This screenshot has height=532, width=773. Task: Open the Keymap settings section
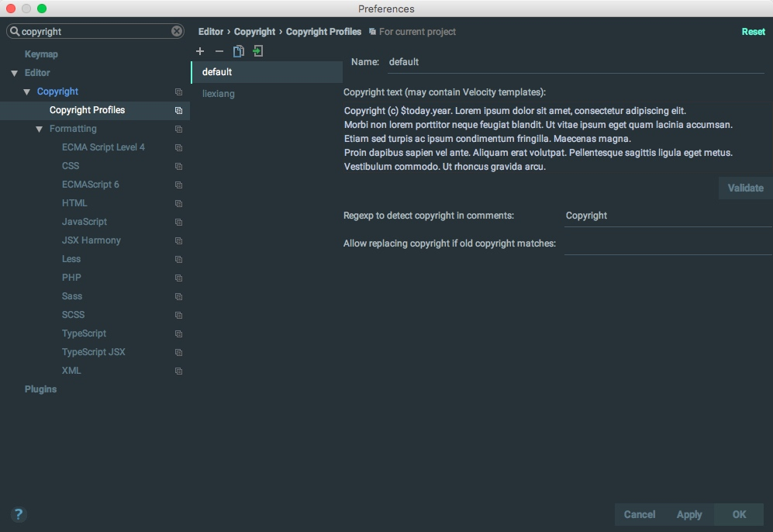(x=41, y=54)
